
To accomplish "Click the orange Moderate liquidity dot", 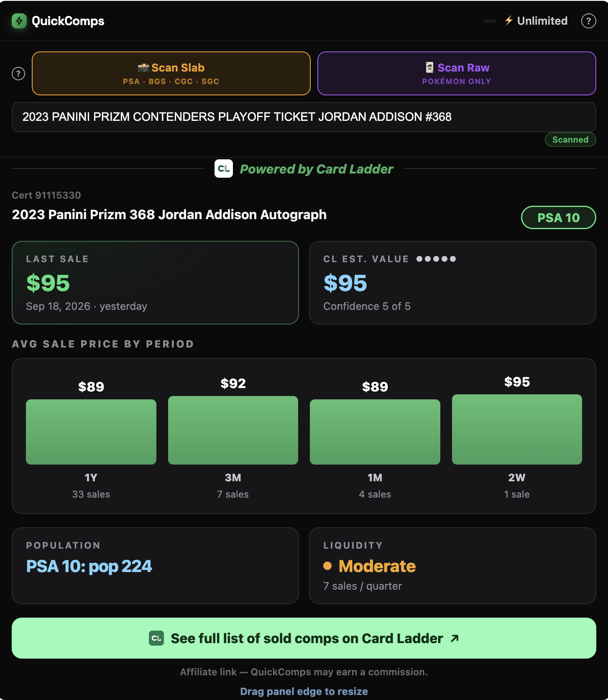I will coord(327,566).
